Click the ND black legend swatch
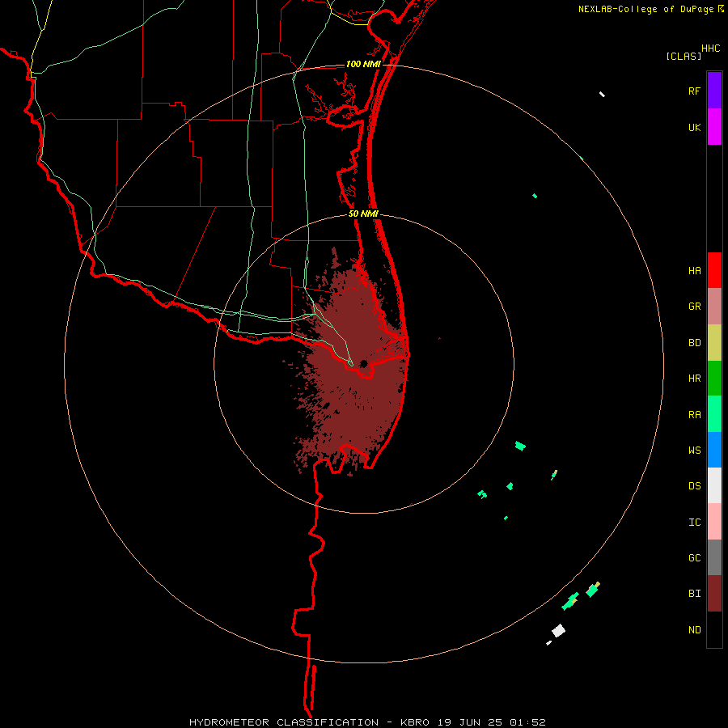This screenshot has width=728, height=728. point(714,629)
